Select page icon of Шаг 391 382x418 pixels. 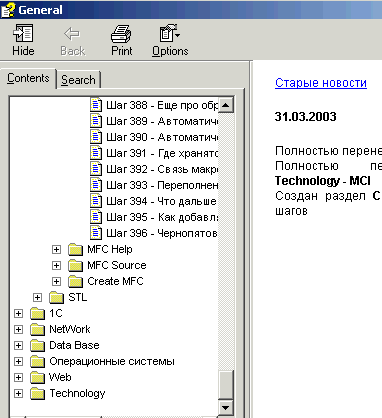96,153
